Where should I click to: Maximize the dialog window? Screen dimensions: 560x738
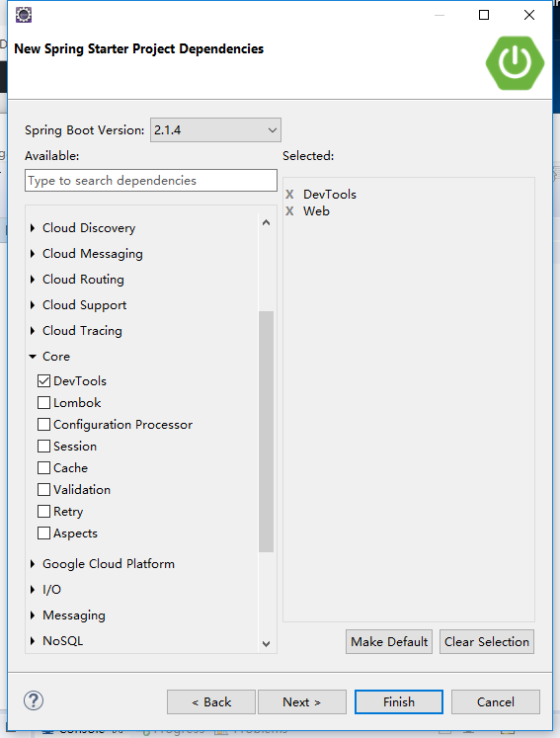(484, 15)
